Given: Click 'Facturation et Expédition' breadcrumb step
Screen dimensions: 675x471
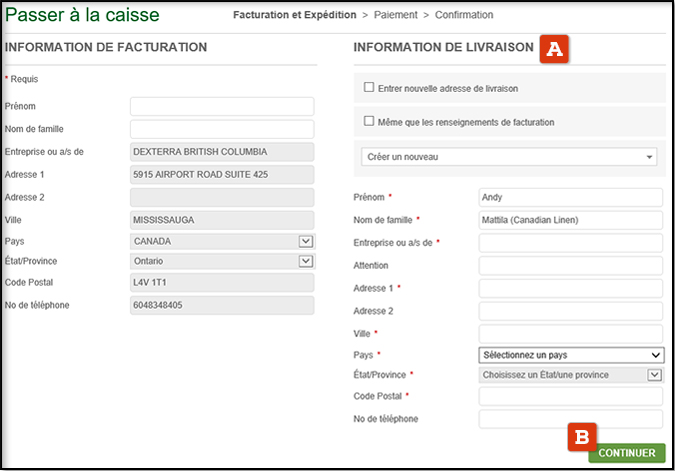Looking at the screenshot, I should [x=294, y=15].
